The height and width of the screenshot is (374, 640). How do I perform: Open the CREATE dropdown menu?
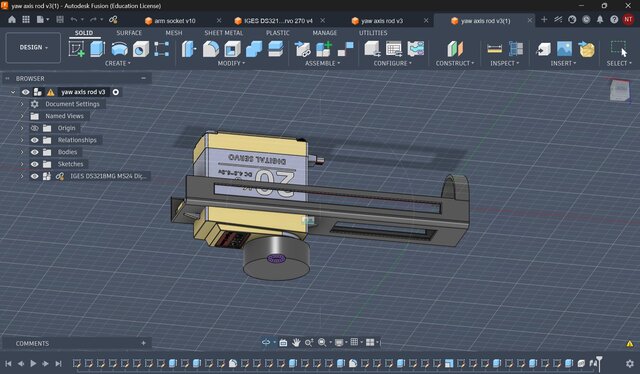pyautogui.click(x=118, y=63)
